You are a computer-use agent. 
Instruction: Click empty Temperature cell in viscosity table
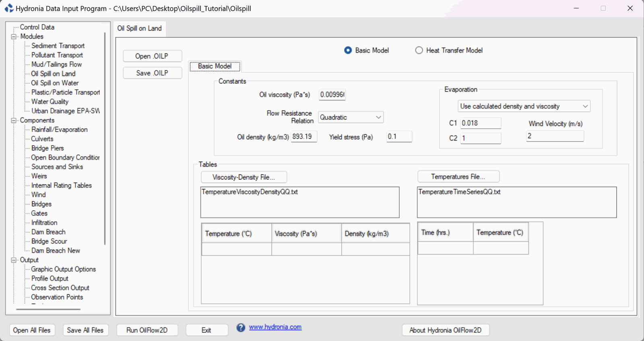click(237, 249)
